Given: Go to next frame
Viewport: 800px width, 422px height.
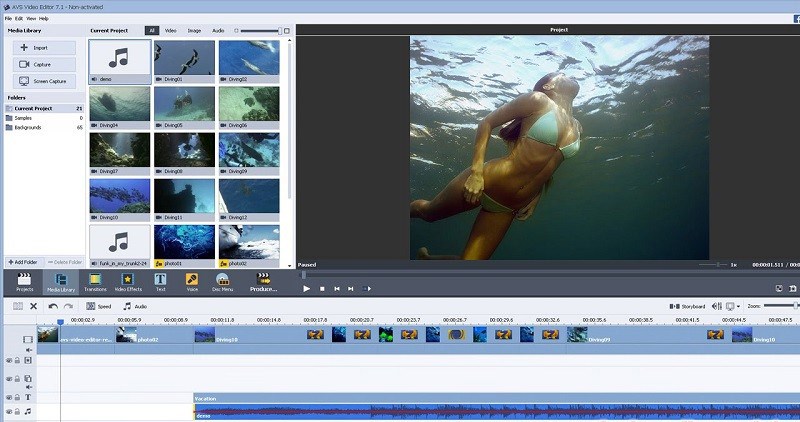Looking at the screenshot, I should coord(351,289).
